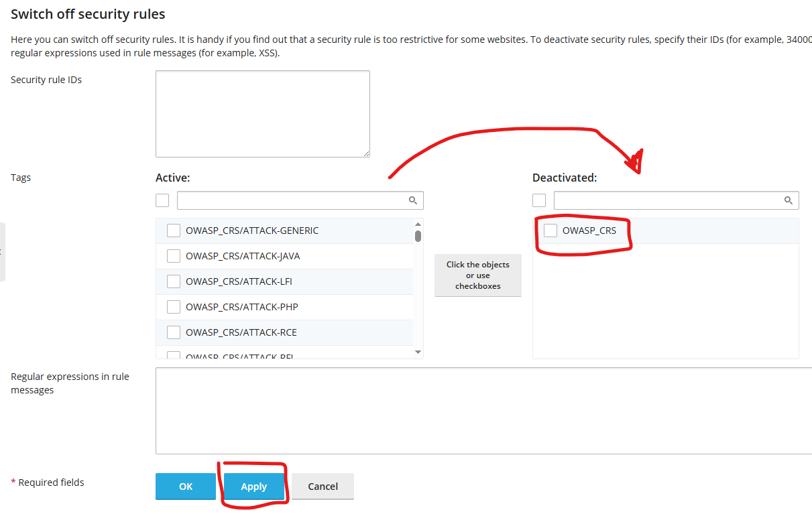Image resolution: width=812 pixels, height=514 pixels.
Task: Focus the Deactivated tags search field
Action: [677, 200]
